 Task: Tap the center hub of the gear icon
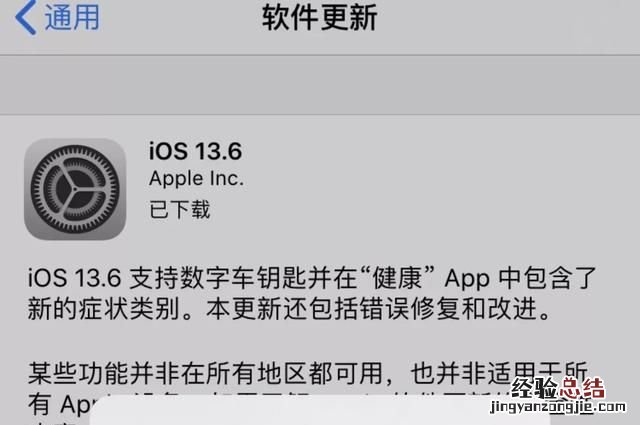(x=75, y=189)
